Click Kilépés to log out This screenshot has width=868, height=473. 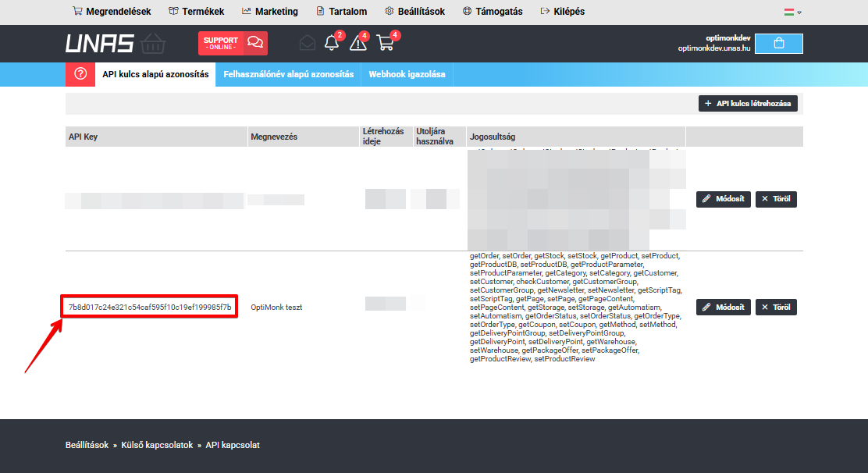pyautogui.click(x=563, y=12)
